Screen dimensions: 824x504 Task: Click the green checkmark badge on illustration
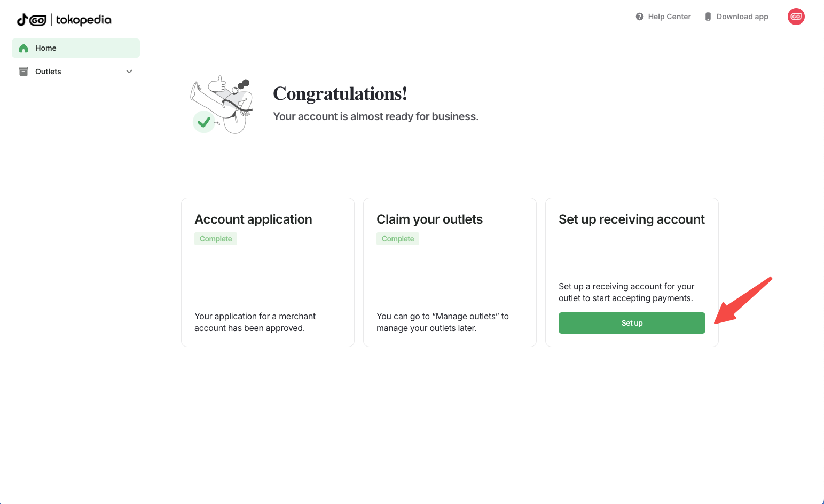click(203, 122)
